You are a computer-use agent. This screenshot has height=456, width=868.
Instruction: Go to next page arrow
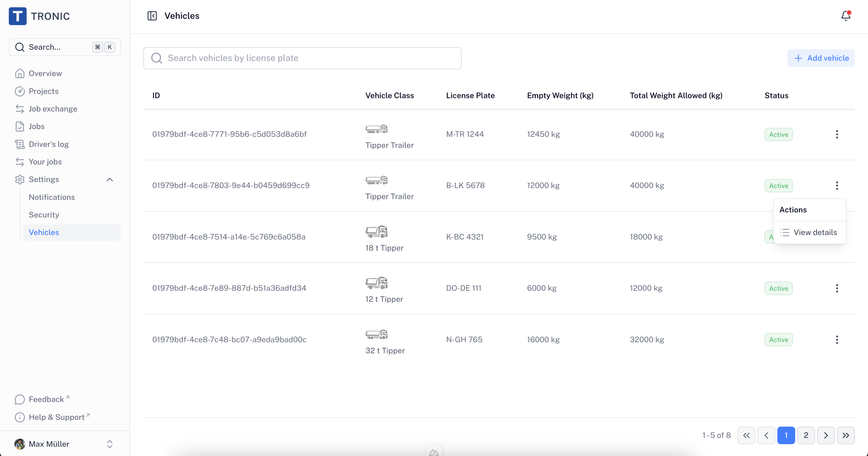click(x=826, y=435)
